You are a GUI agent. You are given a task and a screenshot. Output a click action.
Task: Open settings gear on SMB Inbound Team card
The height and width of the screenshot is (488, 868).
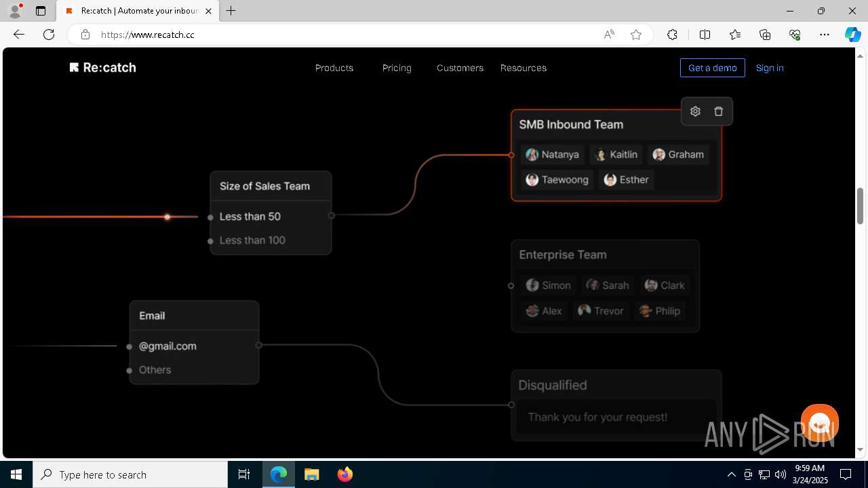[x=695, y=112]
